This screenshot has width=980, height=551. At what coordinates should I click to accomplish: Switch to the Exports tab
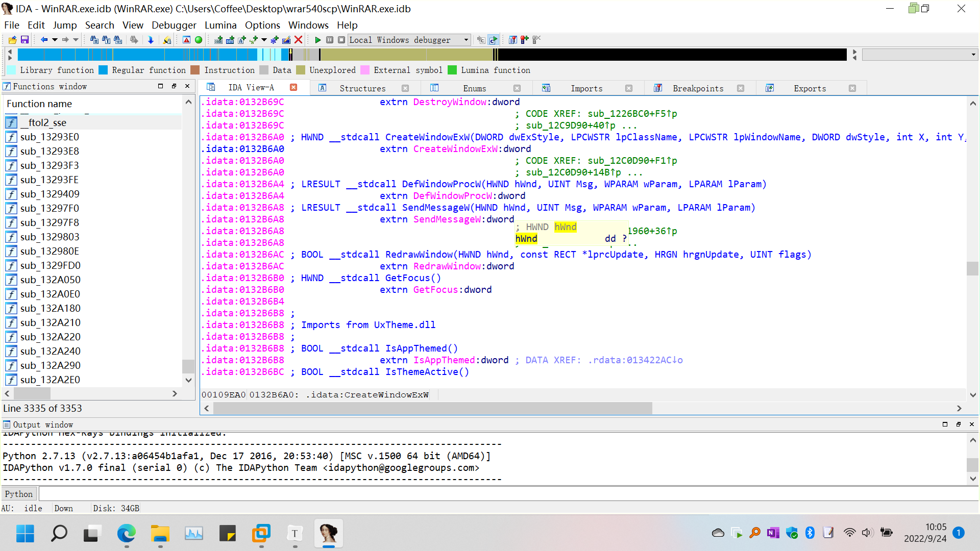(810, 88)
